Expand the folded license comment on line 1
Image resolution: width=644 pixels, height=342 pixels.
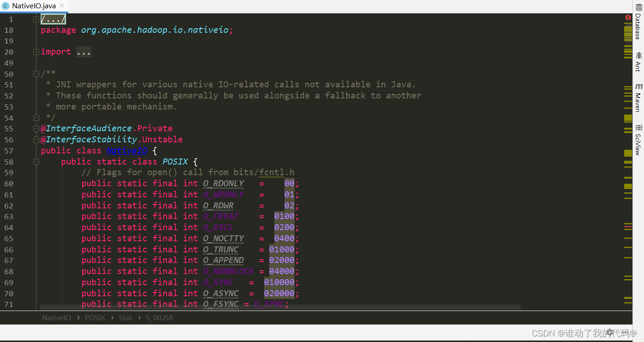[36, 19]
